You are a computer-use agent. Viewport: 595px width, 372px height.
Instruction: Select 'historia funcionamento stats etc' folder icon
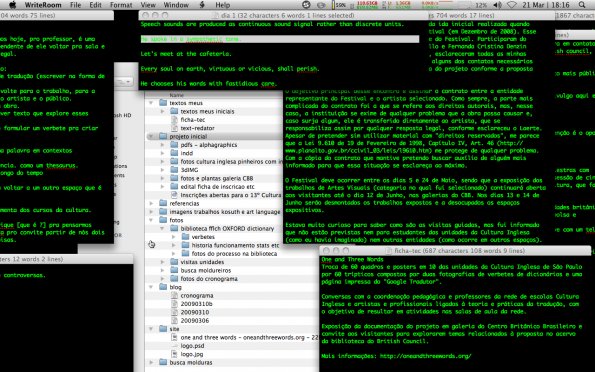coord(185,245)
